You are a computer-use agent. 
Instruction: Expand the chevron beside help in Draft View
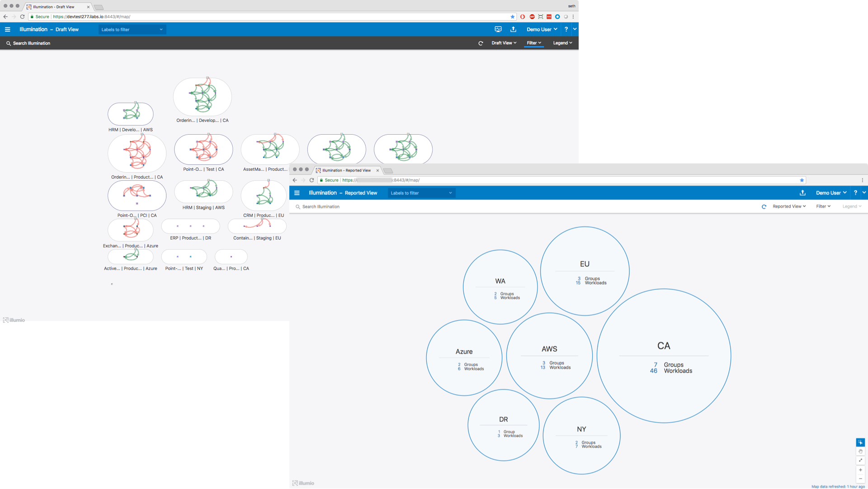pyautogui.click(x=575, y=29)
